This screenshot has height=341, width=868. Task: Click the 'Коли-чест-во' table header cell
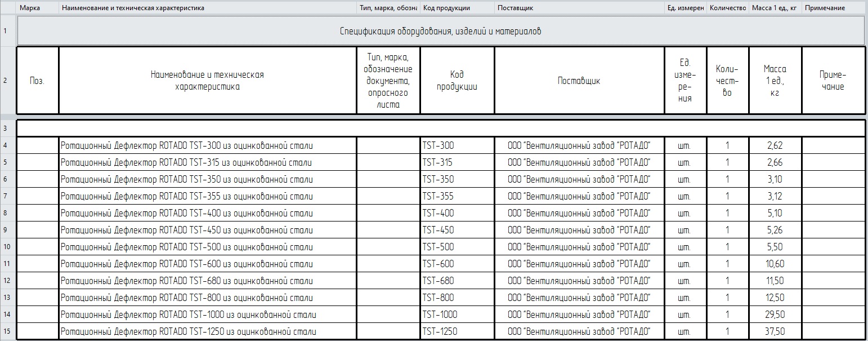(x=728, y=81)
